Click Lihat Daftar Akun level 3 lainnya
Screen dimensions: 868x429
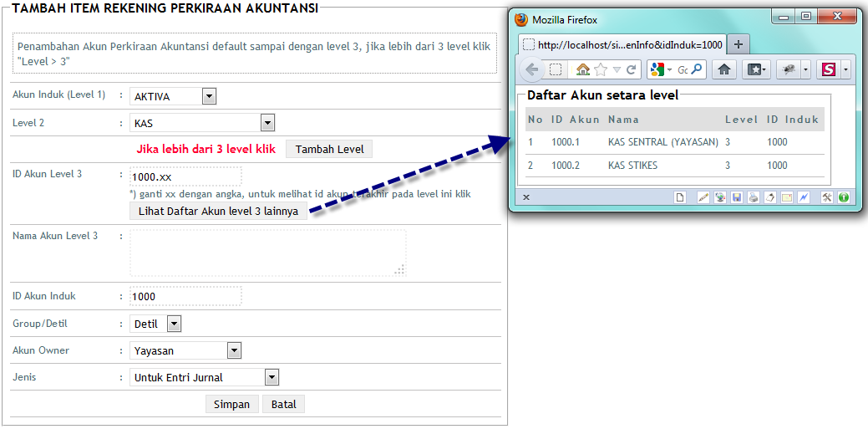[x=218, y=212]
